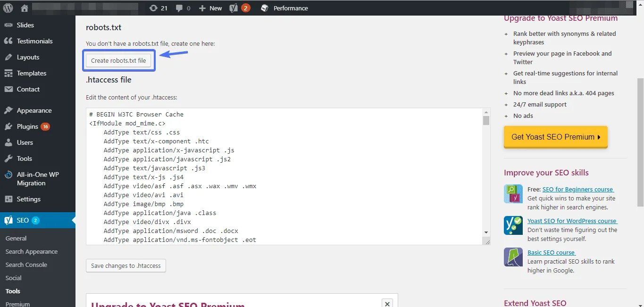This screenshot has height=307, width=644.
Task: Open the Appearance menu item
Action: (x=34, y=110)
